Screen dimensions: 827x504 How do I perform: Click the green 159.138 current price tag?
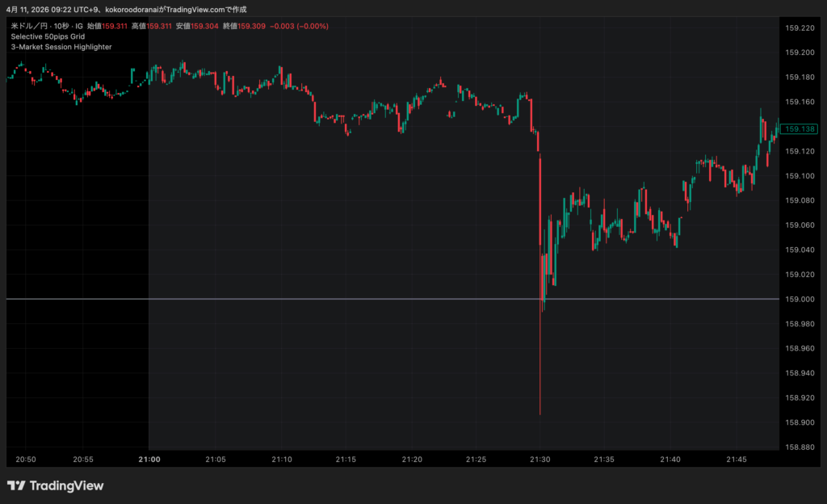point(800,129)
